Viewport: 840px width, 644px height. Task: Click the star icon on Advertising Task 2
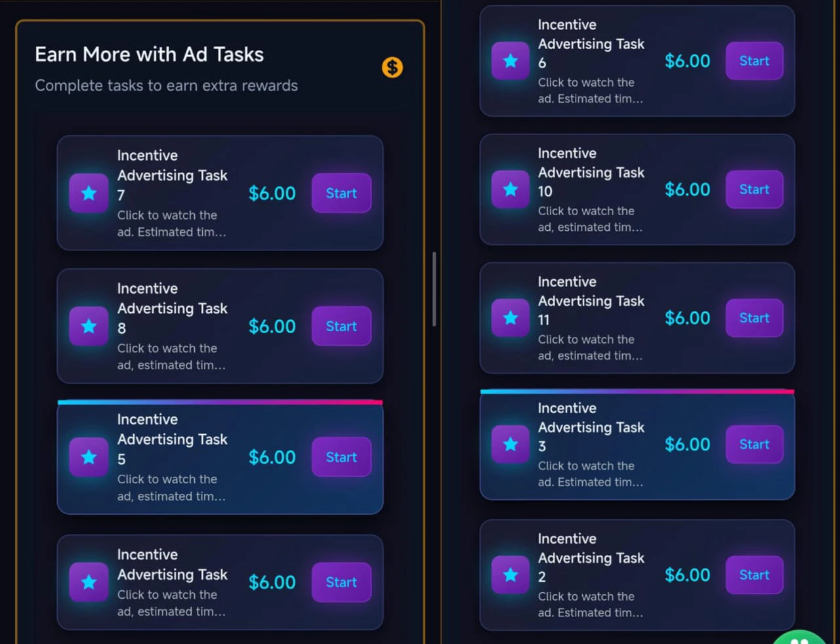coord(510,574)
